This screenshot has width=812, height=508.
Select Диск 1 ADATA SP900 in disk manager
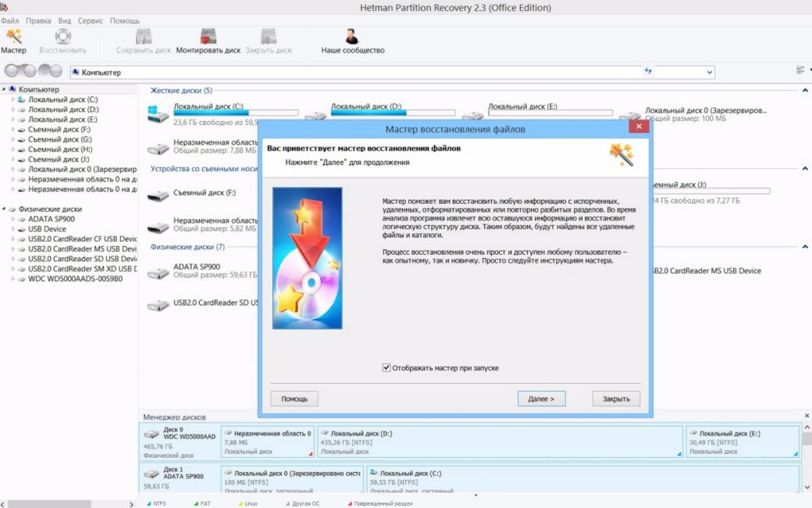point(180,478)
